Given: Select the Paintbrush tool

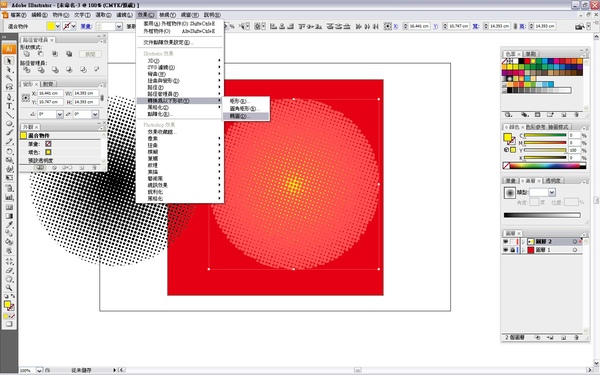Looking at the screenshot, I should 9,133.
